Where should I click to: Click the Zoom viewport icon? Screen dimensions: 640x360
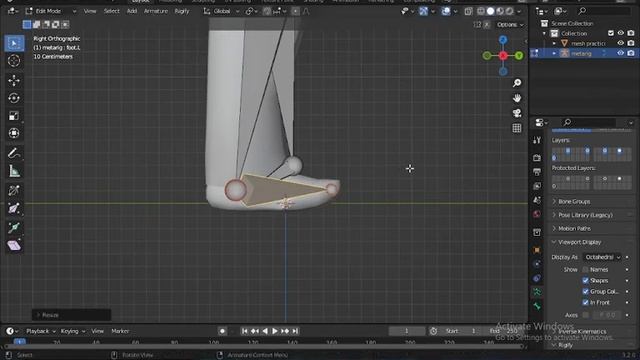pyautogui.click(x=517, y=83)
